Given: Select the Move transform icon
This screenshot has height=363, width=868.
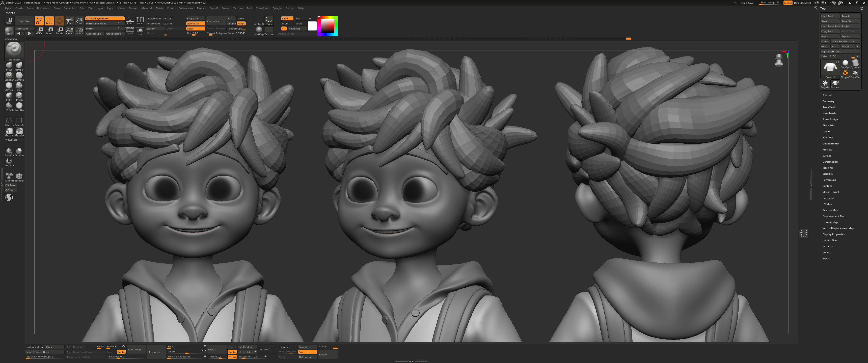Looking at the screenshot, I should click(x=39, y=31).
